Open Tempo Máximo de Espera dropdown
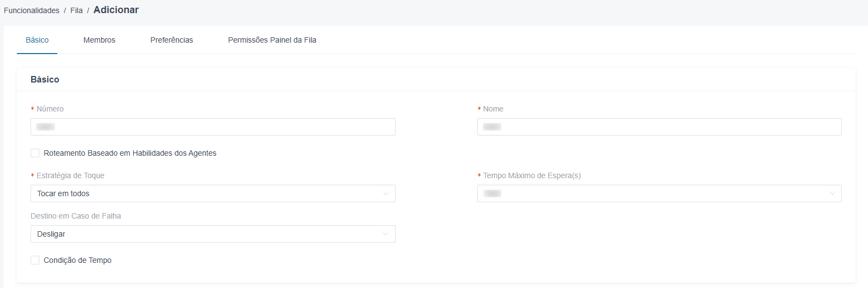The width and height of the screenshot is (868, 288). 660,193
